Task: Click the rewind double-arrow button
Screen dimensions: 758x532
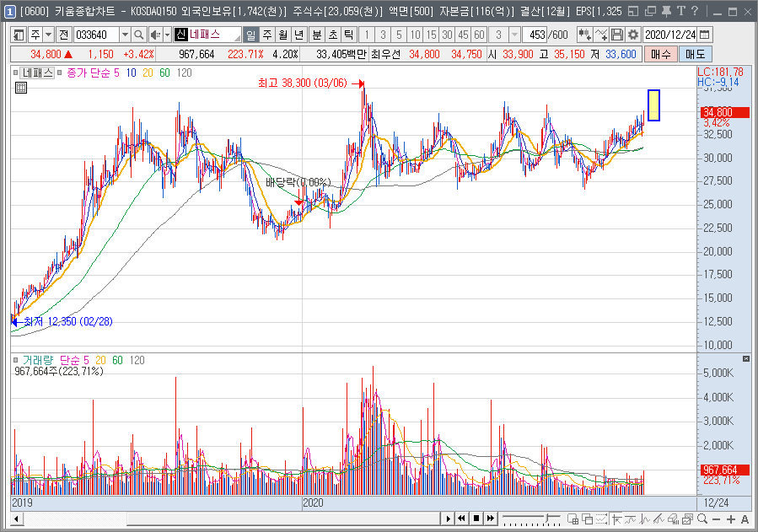Action: [462, 519]
